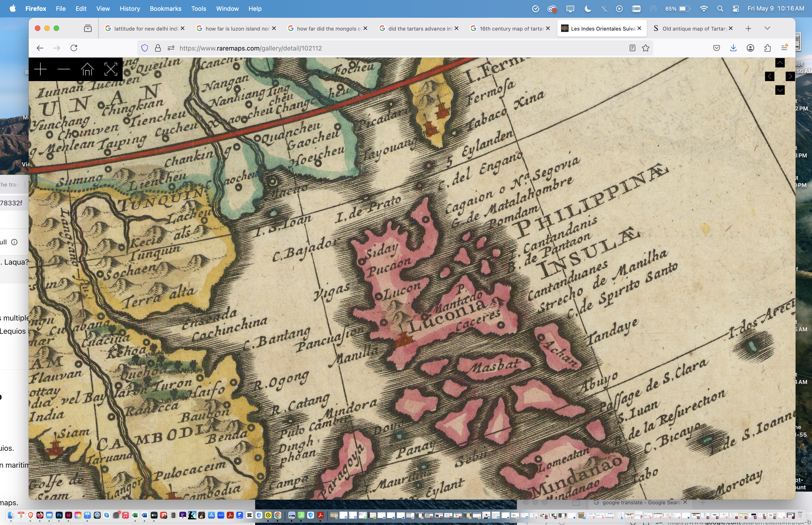This screenshot has width=812, height=525.
Task: Bookmark this page with star
Action: [646, 48]
